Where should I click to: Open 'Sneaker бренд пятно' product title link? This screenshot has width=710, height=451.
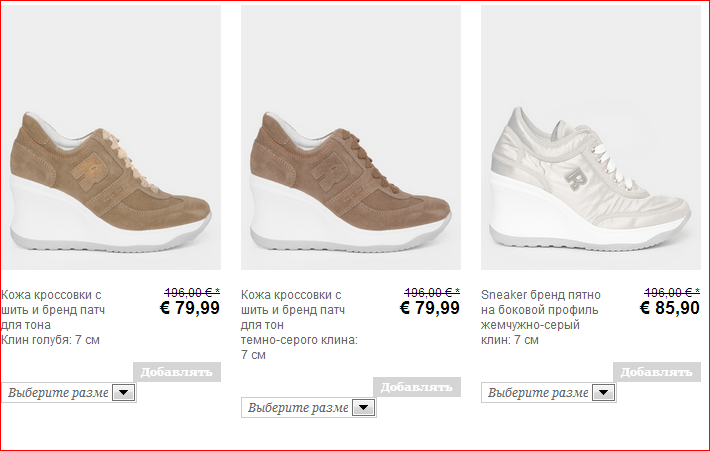[541, 295]
